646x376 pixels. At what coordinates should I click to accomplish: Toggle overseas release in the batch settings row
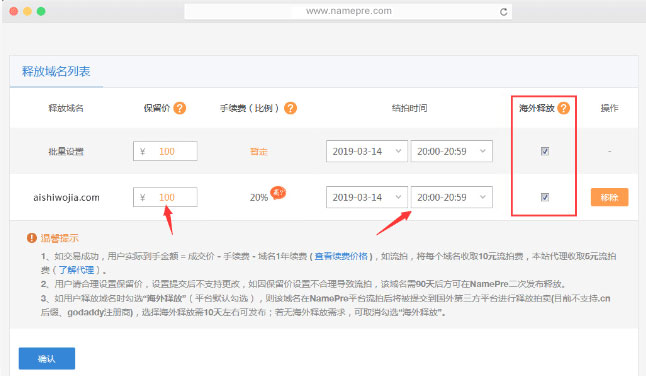[x=545, y=151]
